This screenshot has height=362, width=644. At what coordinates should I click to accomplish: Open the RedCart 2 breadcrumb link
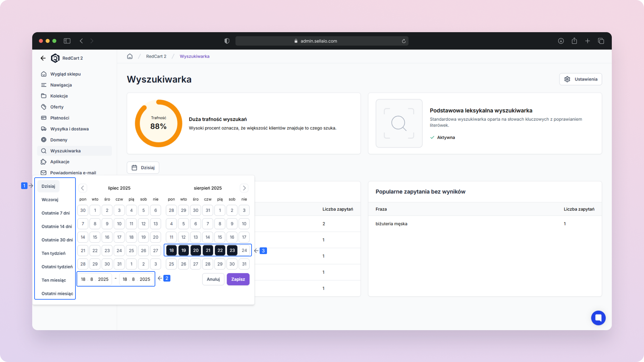[x=156, y=56]
